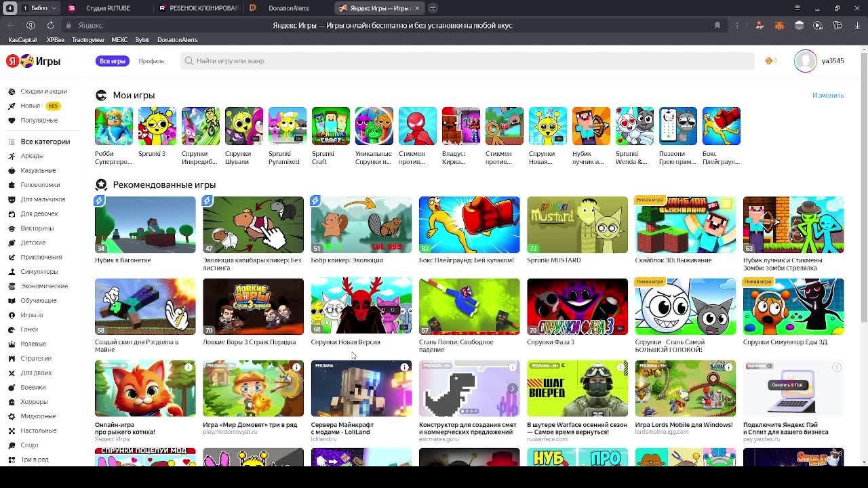Click the new tab plus button
Screen dimensions: 868x488
pyautogui.click(x=433, y=8)
